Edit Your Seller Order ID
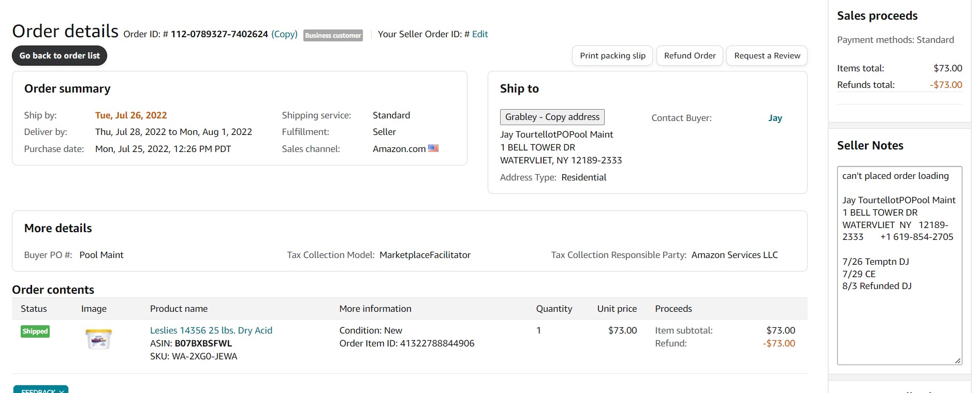 480,34
